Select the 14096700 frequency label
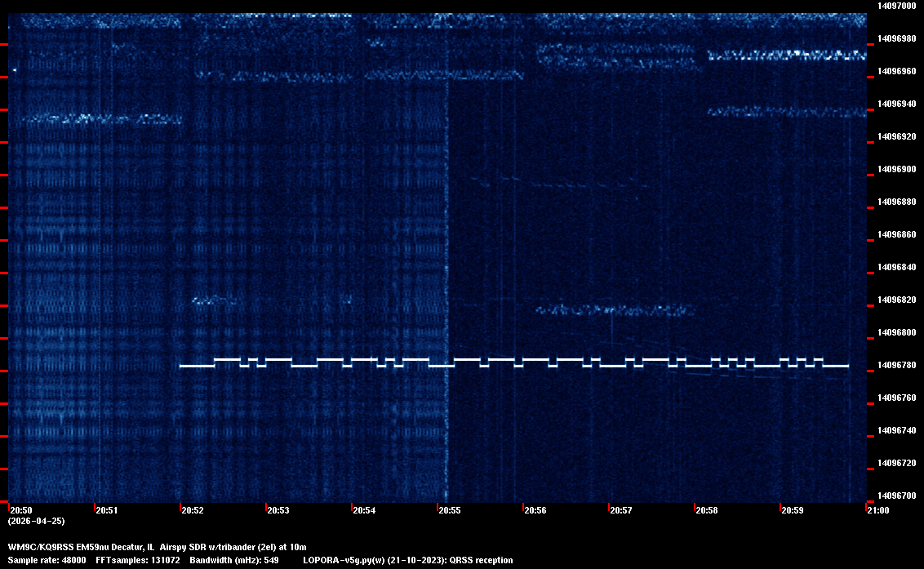Viewport: 924px width, 569px height. [x=895, y=496]
